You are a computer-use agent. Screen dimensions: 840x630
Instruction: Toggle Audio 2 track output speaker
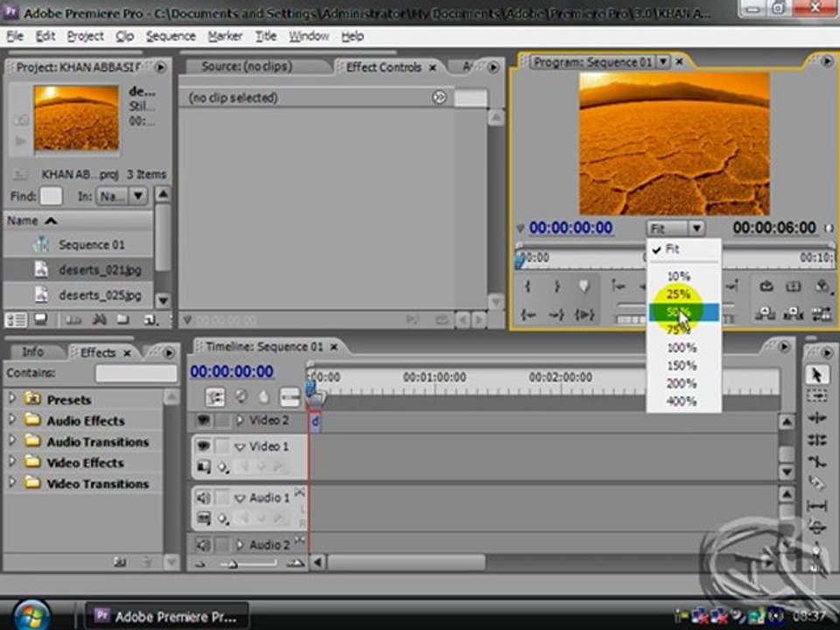pyautogui.click(x=204, y=545)
